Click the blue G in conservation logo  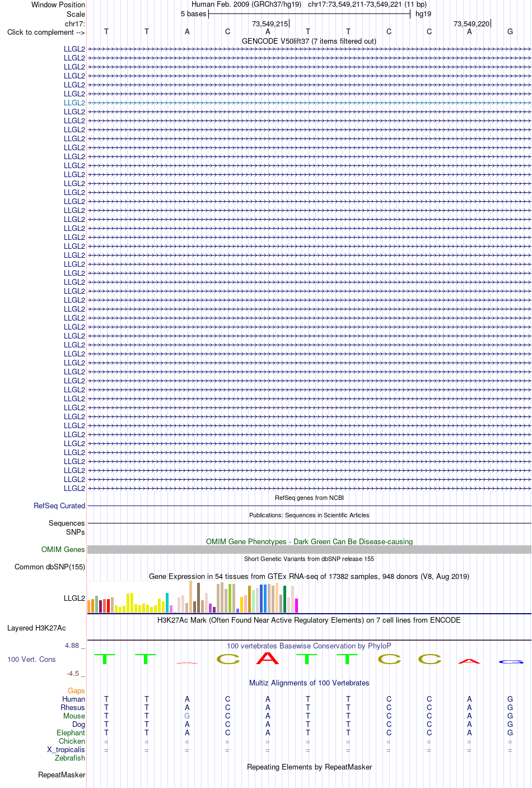click(x=511, y=662)
